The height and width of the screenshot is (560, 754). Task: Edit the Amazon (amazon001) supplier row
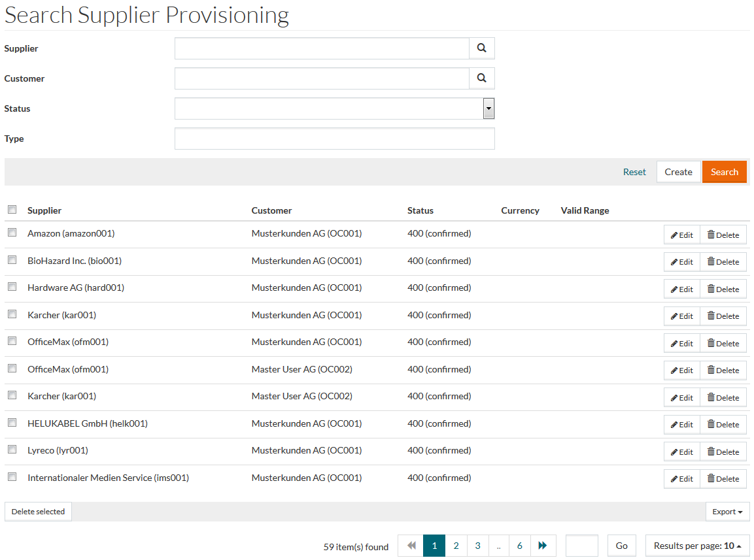(x=681, y=235)
